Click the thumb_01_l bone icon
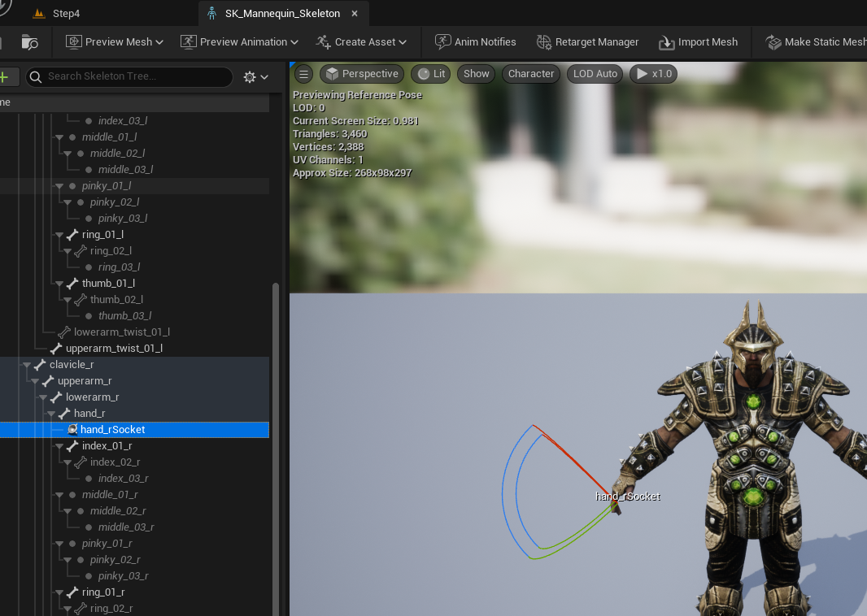 point(72,284)
